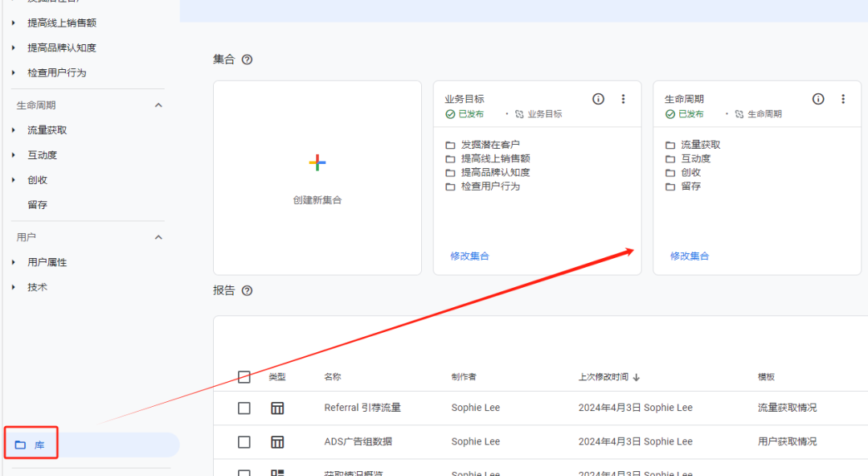Screen dimensions: 868x476
Task: Check the ADS广告组数据 row checkbox
Action: (x=244, y=442)
